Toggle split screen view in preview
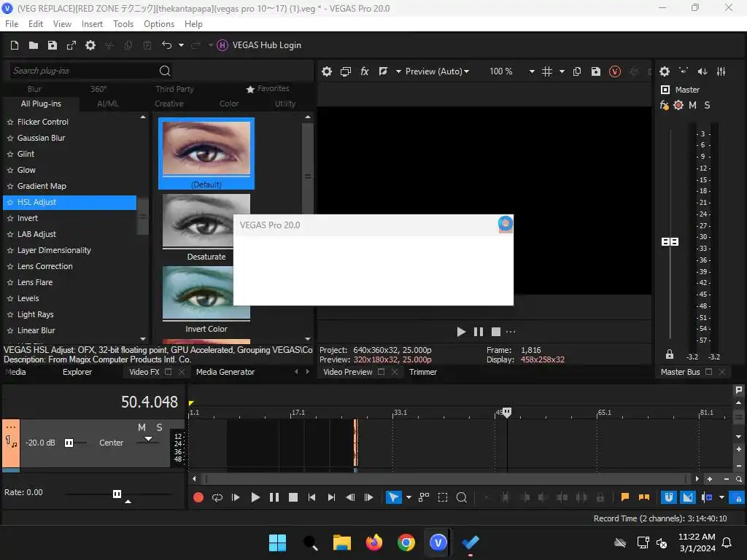This screenshot has height=560, width=747. (383, 71)
